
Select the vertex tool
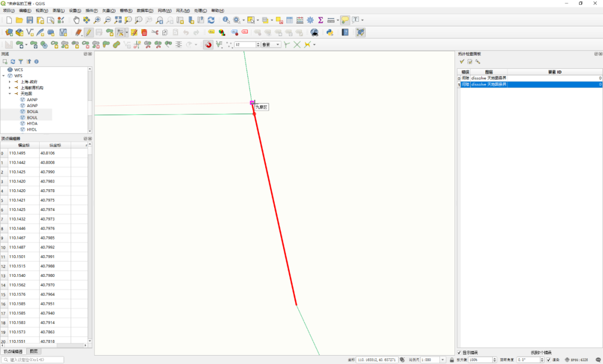[x=120, y=32]
